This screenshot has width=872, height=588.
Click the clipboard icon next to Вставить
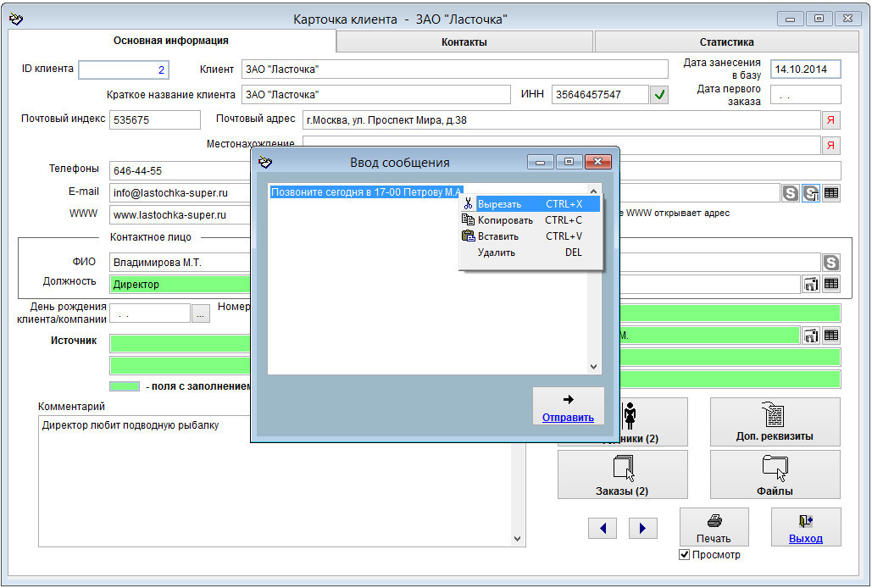coord(468,236)
